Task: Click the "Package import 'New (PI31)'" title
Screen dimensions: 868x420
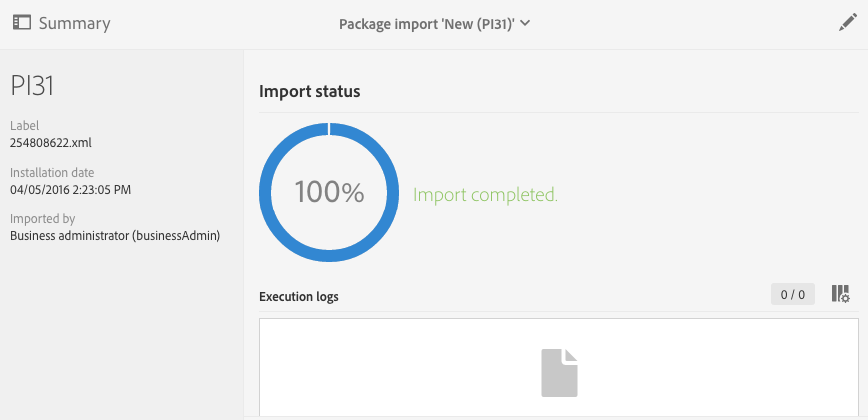Action: coord(426,24)
